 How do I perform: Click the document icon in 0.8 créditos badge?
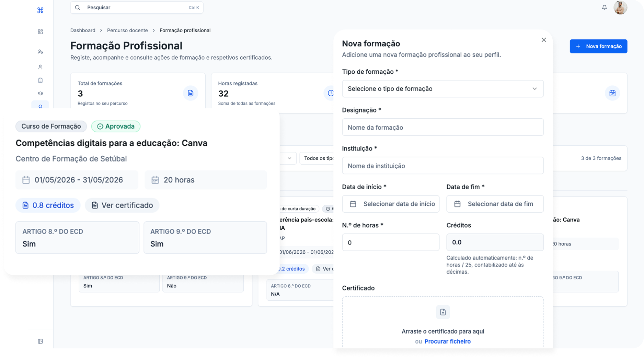point(25,205)
